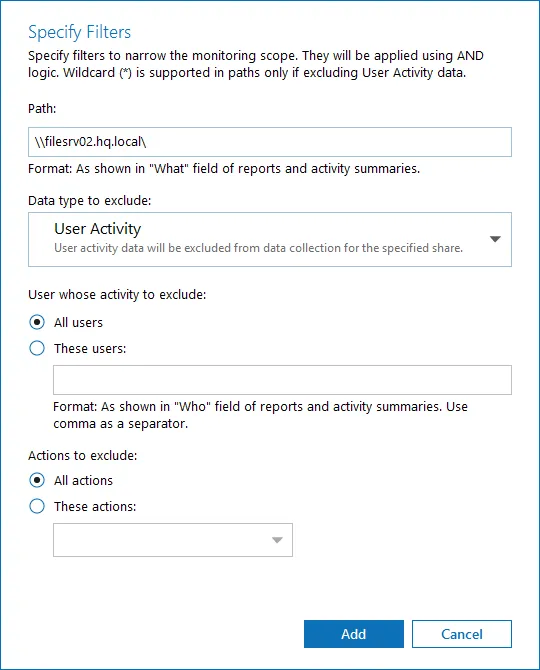Click the Add button
Screen dimensions: 540x670
tap(354, 634)
